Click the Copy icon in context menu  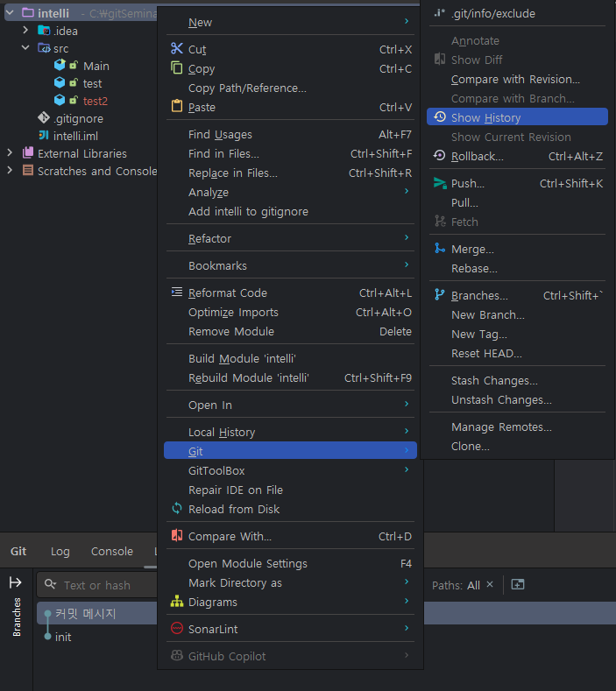(x=177, y=67)
